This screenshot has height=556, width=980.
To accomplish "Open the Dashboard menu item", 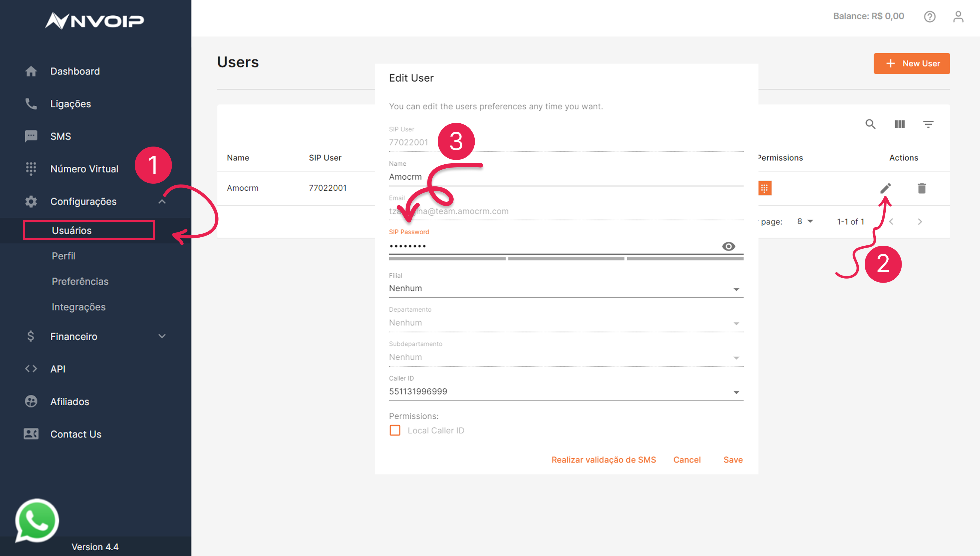I will (75, 71).
